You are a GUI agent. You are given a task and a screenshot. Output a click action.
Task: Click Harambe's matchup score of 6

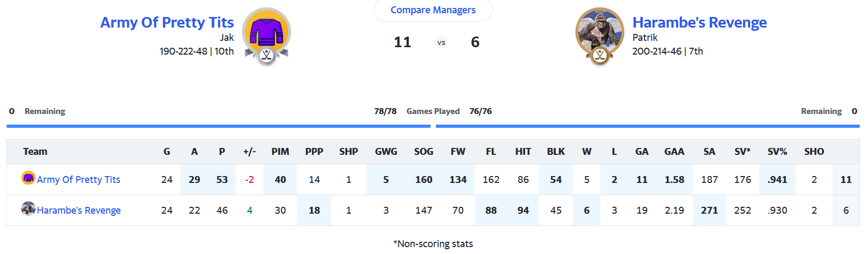475,42
